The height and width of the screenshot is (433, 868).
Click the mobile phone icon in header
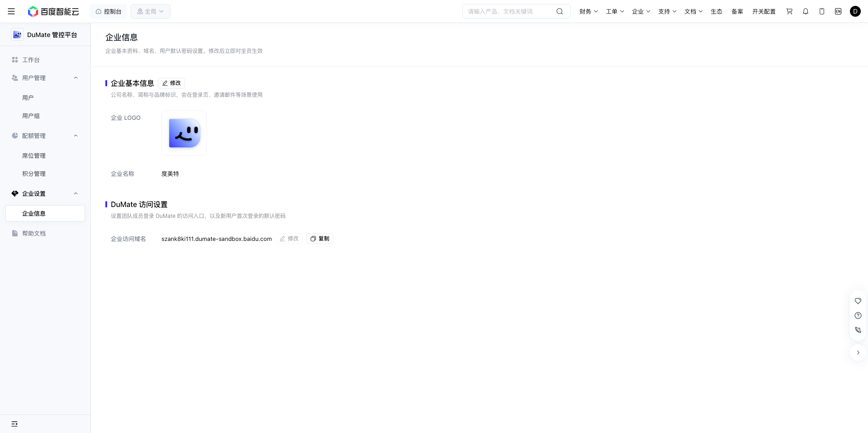(x=822, y=11)
